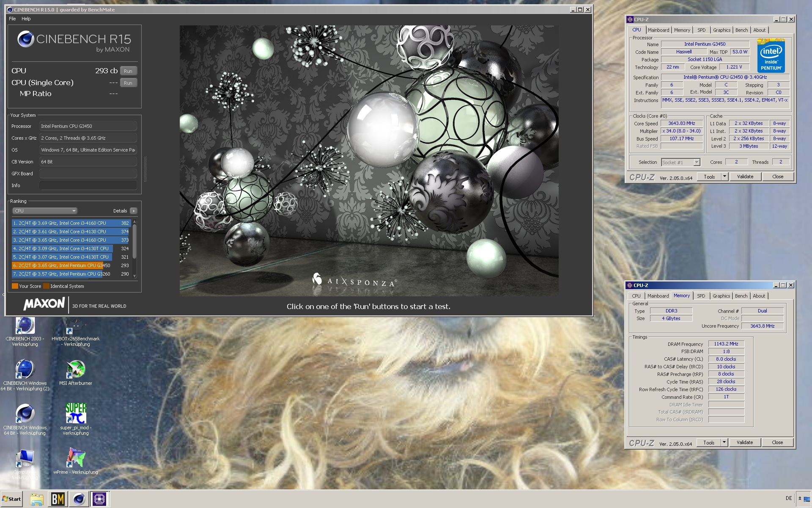Image resolution: width=812 pixels, height=508 pixels.
Task: Click Tools button in bottom CPU-Z
Action: [x=709, y=443]
